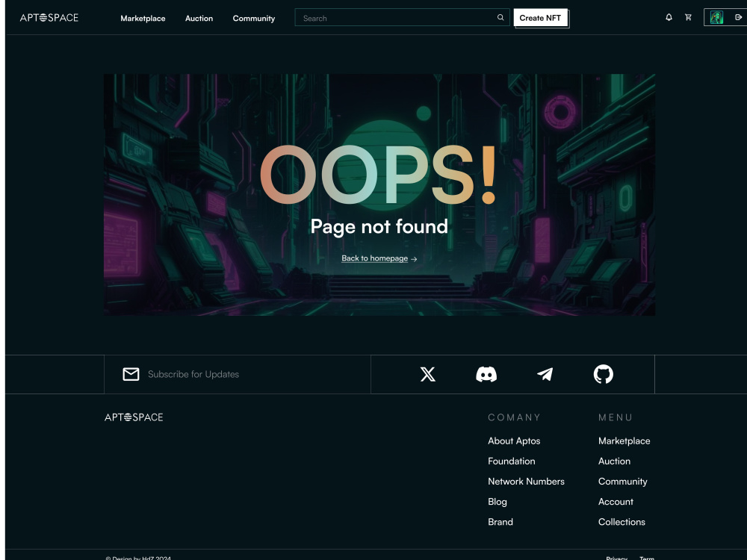Open Foundation footer link
The width and height of the screenshot is (747, 560).
(x=512, y=461)
